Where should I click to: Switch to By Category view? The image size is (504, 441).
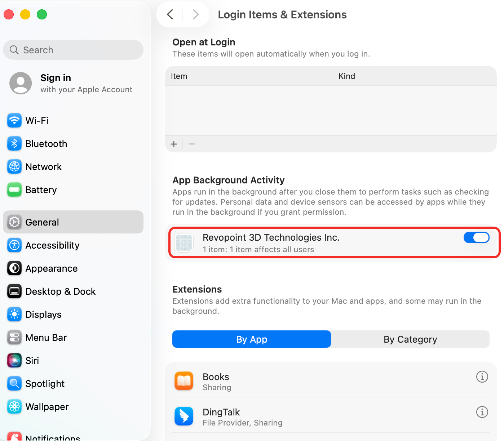coord(410,339)
